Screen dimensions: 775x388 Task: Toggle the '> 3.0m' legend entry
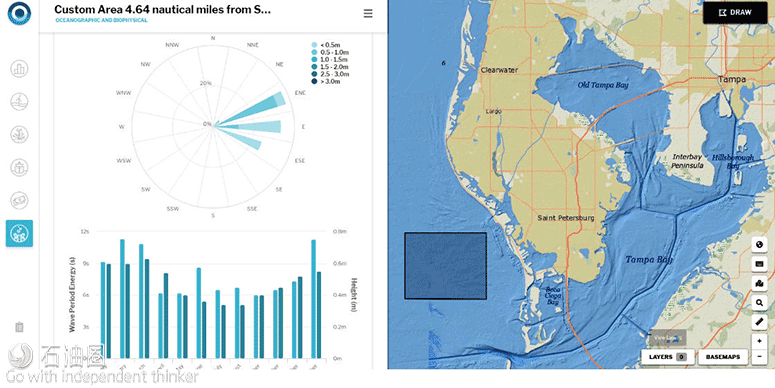326,81
